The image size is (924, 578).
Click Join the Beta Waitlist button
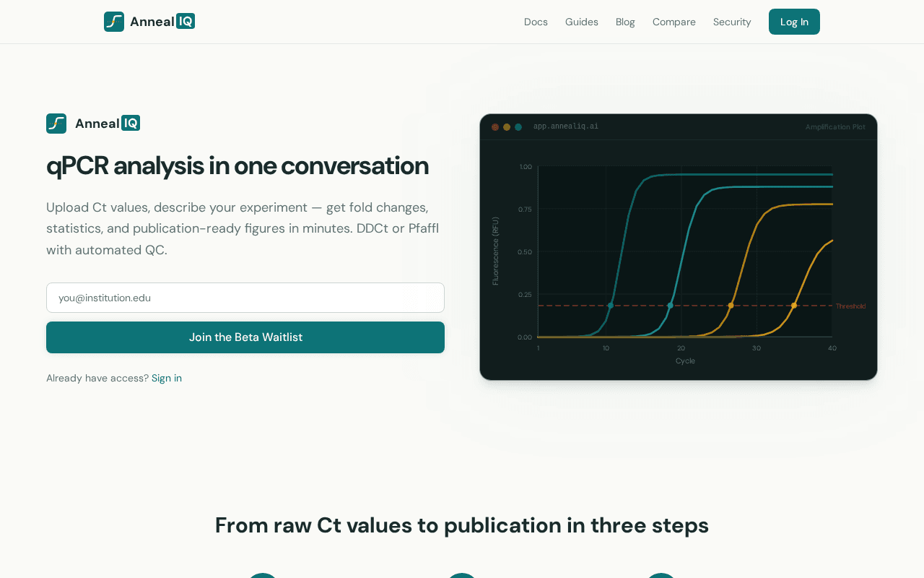(x=245, y=337)
